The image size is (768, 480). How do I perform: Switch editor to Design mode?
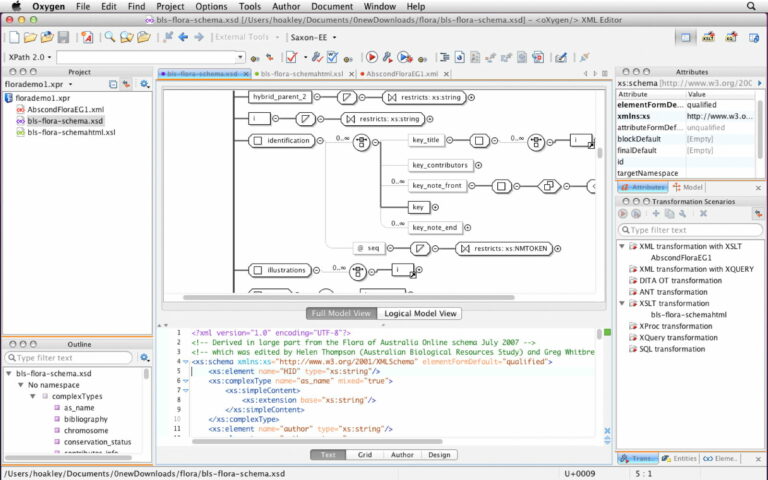click(x=439, y=455)
